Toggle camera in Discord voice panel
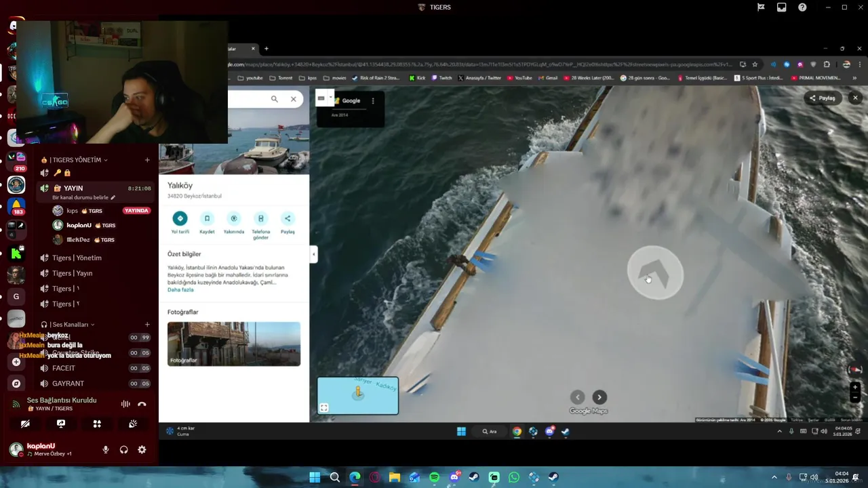Screen dimensions: 868x488 [x=25, y=424]
